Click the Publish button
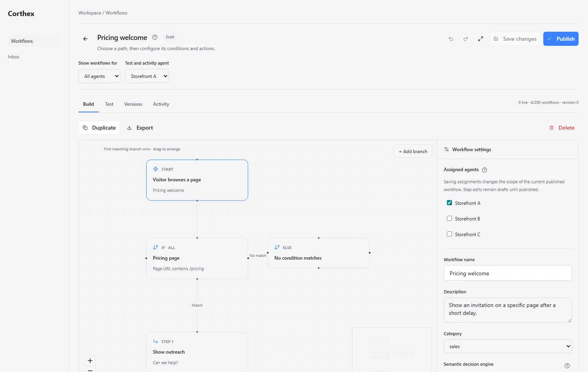This screenshot has width=588, height=372. [x=561, y=39]
